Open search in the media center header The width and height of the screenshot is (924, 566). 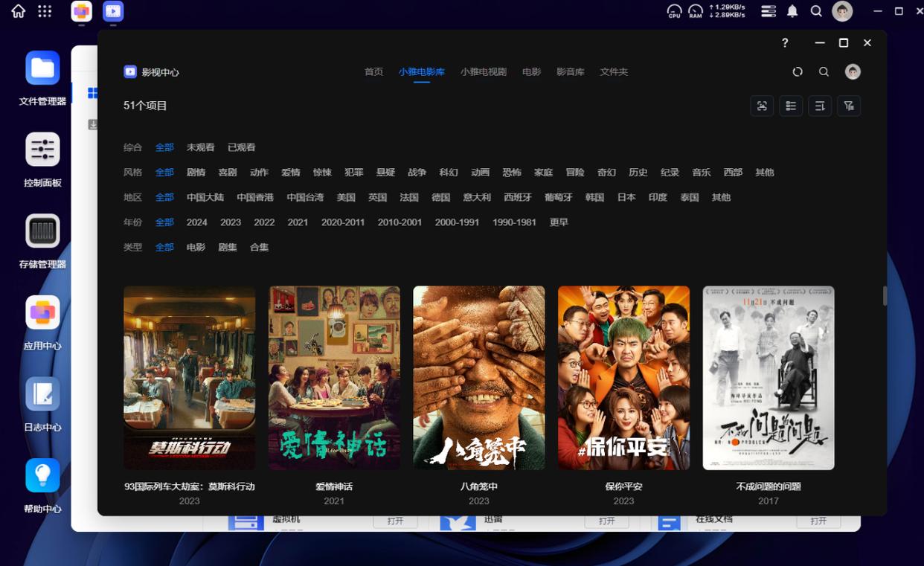point(824,72)
